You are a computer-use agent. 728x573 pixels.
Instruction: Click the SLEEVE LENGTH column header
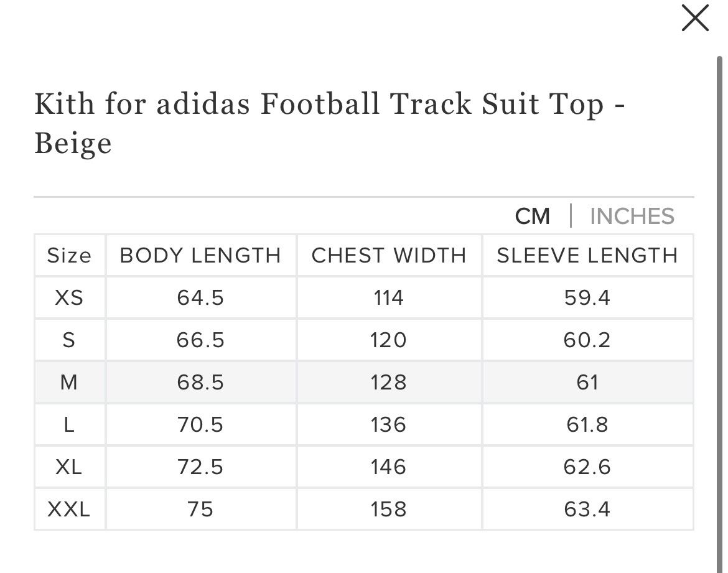point(587,255)
